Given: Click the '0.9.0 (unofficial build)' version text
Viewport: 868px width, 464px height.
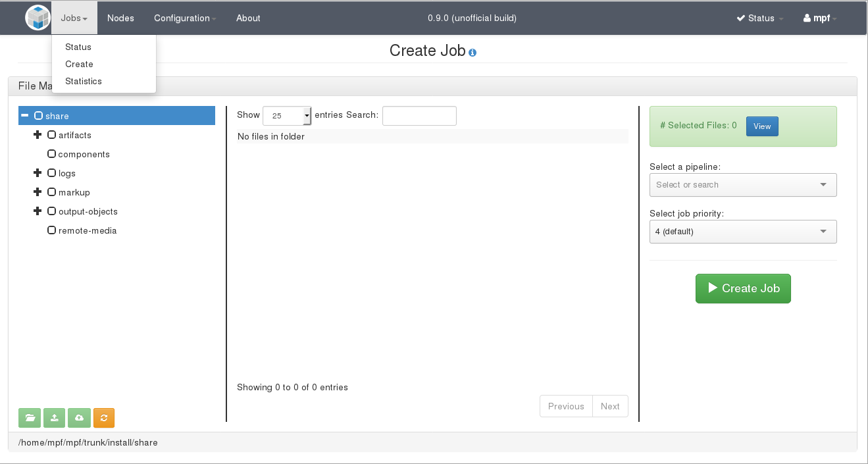Looking at the screenshot, I should pos(472,18).
